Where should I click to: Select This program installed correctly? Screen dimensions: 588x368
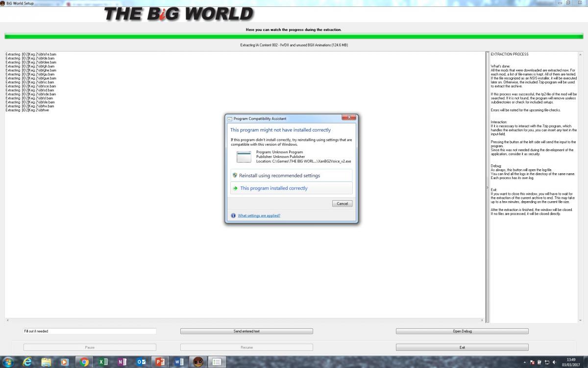[x=292, y=188]
